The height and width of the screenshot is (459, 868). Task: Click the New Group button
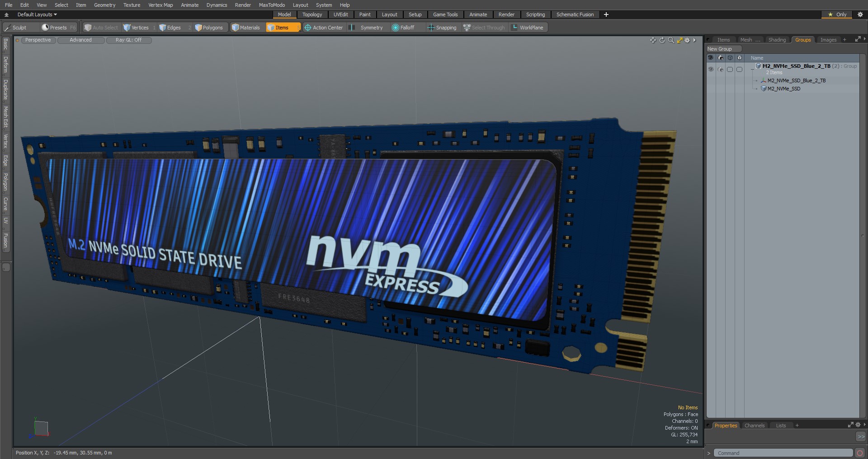pyautogui.click(x=724, y=49)
